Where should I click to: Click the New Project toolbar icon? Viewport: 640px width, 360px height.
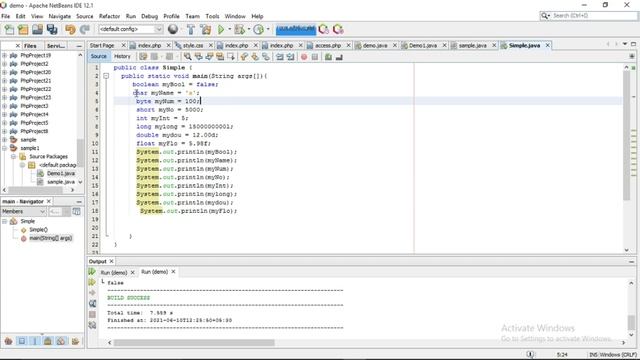click(x=23, y=29)
